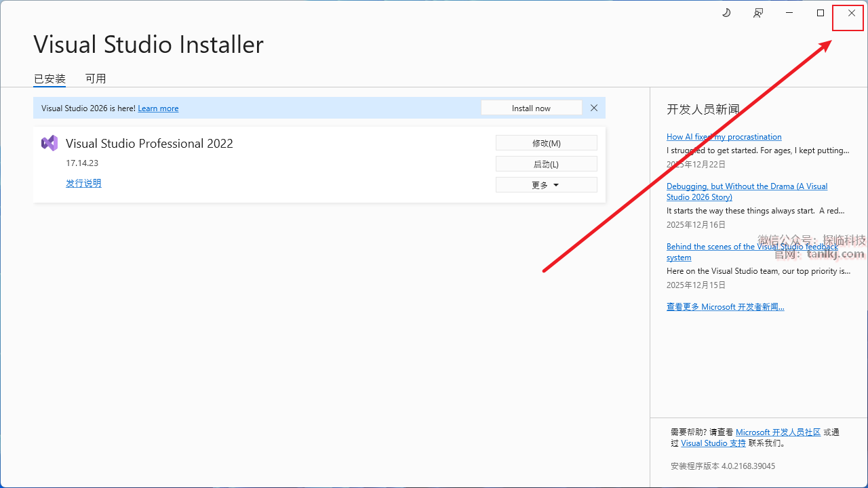Image resolution: width=868 pixels, height=488 pixels.
Task: Open the Learn more link in banner
Action: pos(158,108)
